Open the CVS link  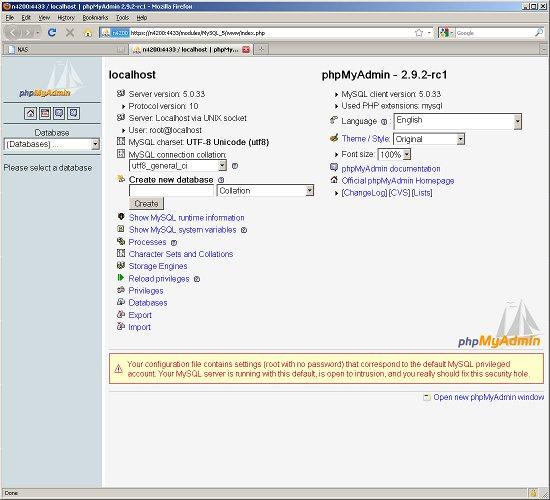point(399,193)
